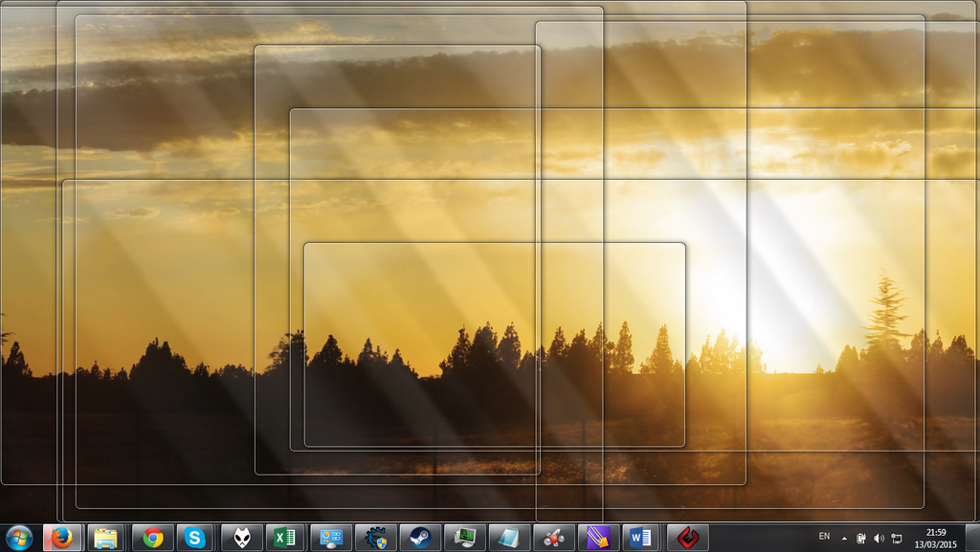Click the EN language indicator
This screenshot has height=552, width=980.
click(824, 537)
